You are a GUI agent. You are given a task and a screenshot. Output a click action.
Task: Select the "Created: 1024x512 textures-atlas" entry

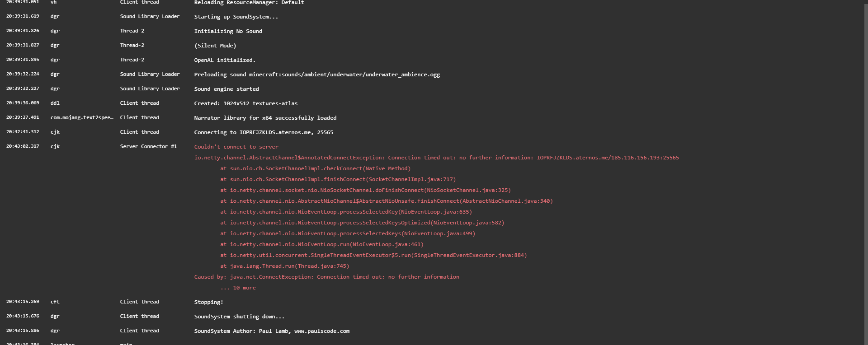pyautogui.click(x=246, y=103)
